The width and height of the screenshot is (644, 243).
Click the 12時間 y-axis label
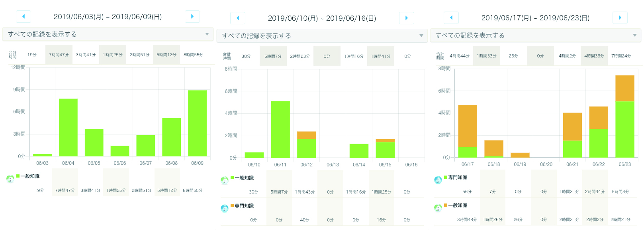point(18,67)
